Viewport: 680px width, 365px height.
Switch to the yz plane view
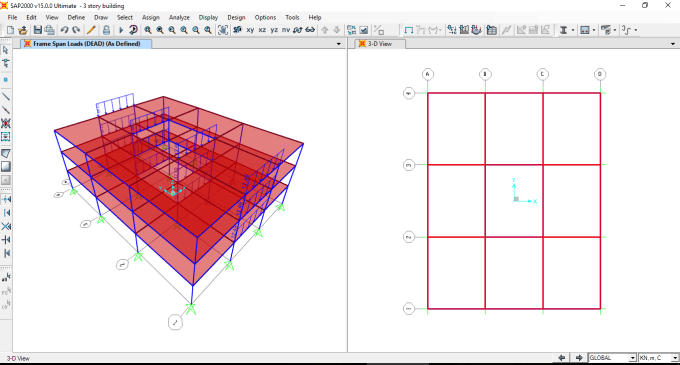[274, 30]
